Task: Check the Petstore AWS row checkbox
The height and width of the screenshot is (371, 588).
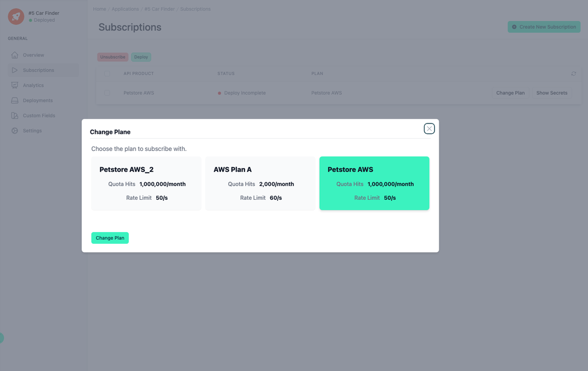Action: (107, 93)
